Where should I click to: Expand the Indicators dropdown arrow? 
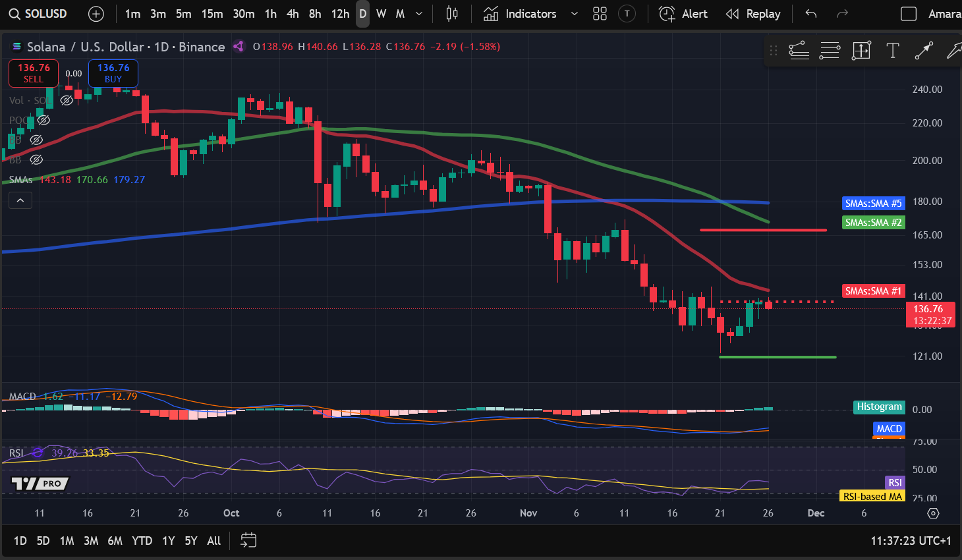pos(574,13)
